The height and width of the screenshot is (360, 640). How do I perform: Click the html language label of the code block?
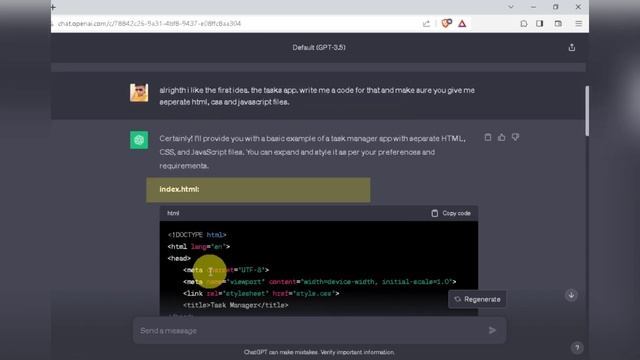(173, 213)
